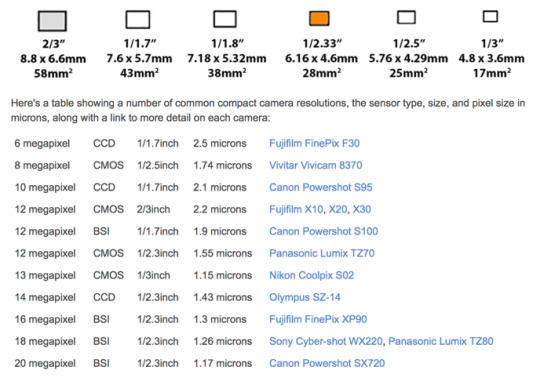Open the X20 camera link

(x=338, y=209)
